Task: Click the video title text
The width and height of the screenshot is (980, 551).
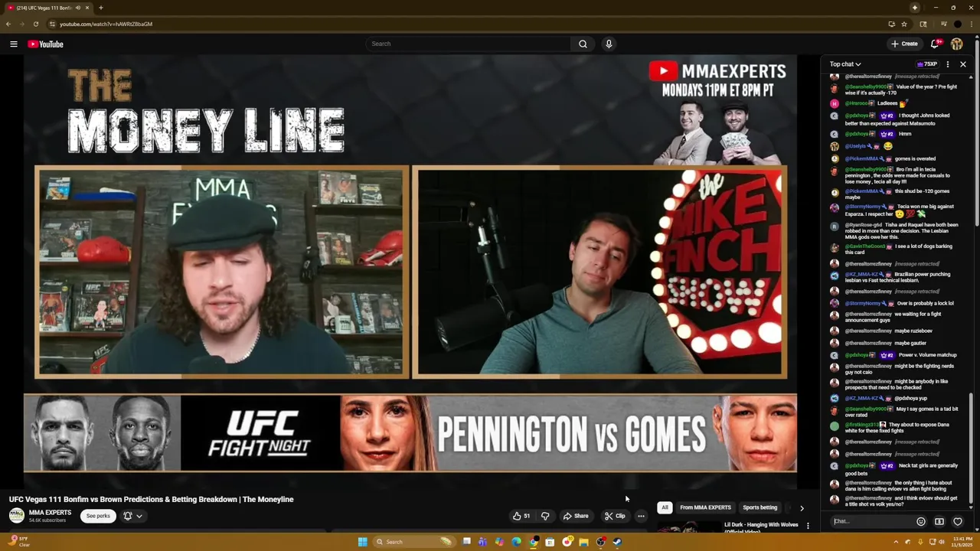Action: click(152, 499)
